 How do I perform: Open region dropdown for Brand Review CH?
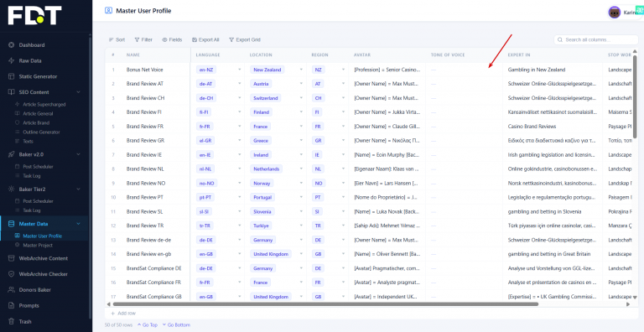343,98
